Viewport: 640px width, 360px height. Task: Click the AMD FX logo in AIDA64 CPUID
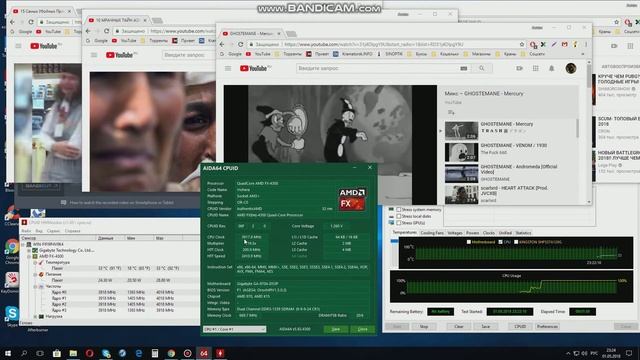[x=352, y=199]
